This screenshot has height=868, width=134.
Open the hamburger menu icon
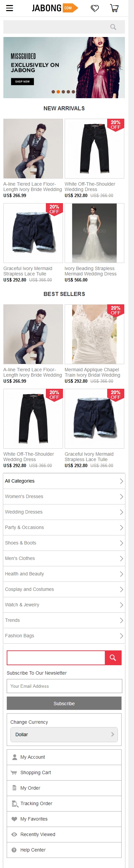pyautogui.click(x=9, y=8)
